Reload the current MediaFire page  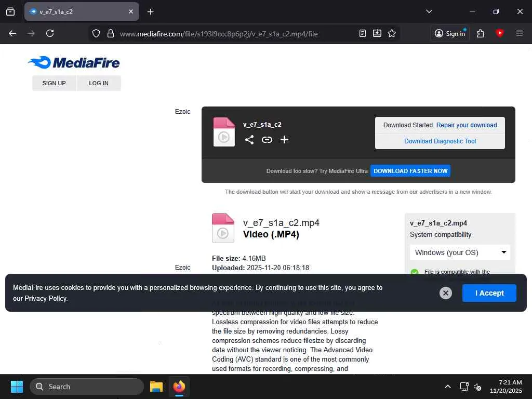pos(50,33)
